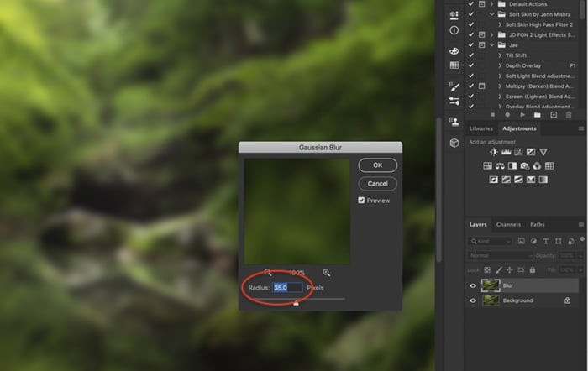Click the lock all padlock icon
This screenshot has width=588, height=371.
533,269
